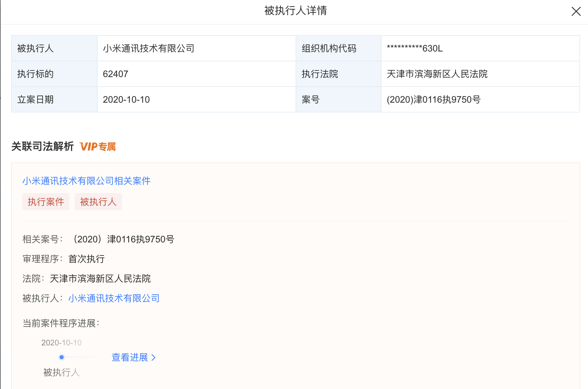The height and width of the screenshot is (389, 588).
Task: Select 相关案号 value (2020)津0116执9750号
Action: click(x=122, y=239)
